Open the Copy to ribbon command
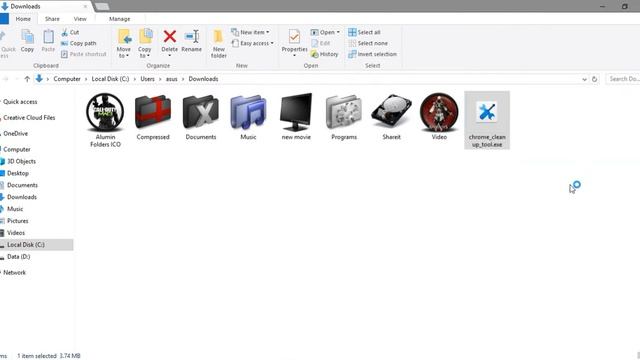The height and width of the screenshot is (360, 640). pyautogui.click(x=144, y=43)
